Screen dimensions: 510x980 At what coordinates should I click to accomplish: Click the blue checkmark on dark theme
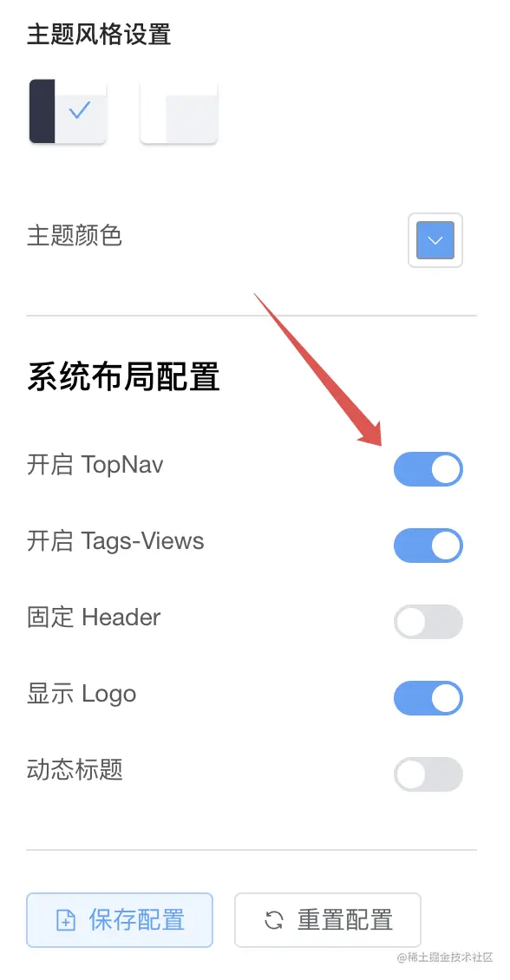point(80,111)
